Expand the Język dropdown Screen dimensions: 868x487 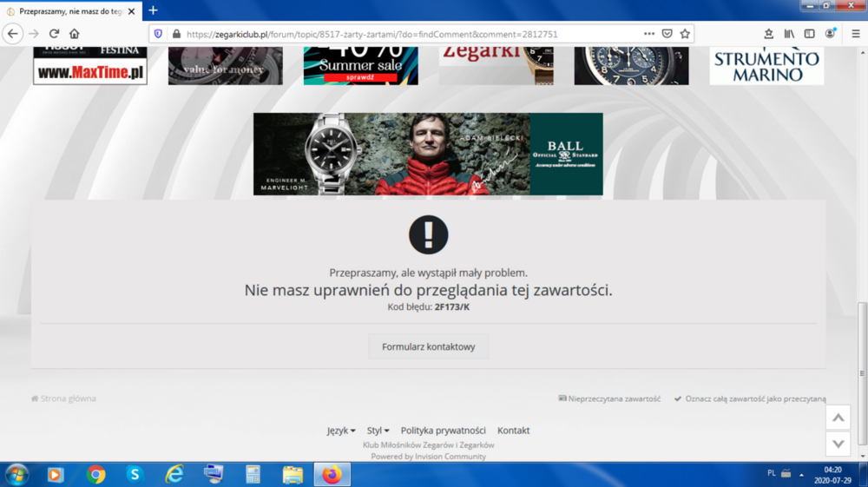point(341,431)
